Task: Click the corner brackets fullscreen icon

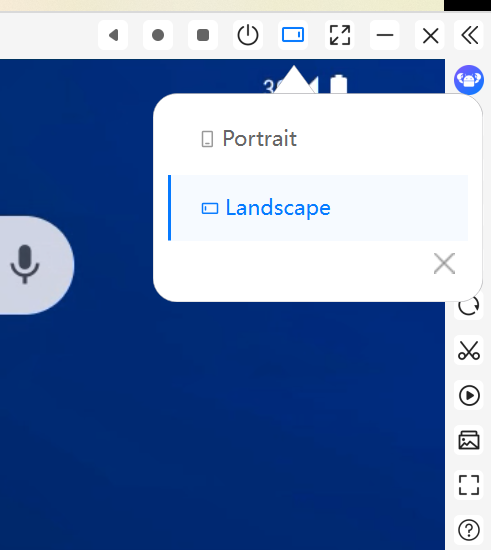Action: (469, 485)
